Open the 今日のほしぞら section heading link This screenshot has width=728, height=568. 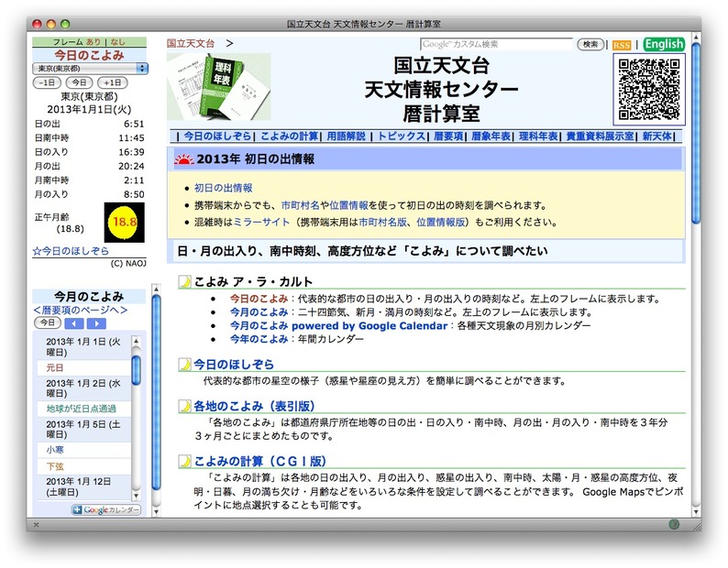click(234, 365)
